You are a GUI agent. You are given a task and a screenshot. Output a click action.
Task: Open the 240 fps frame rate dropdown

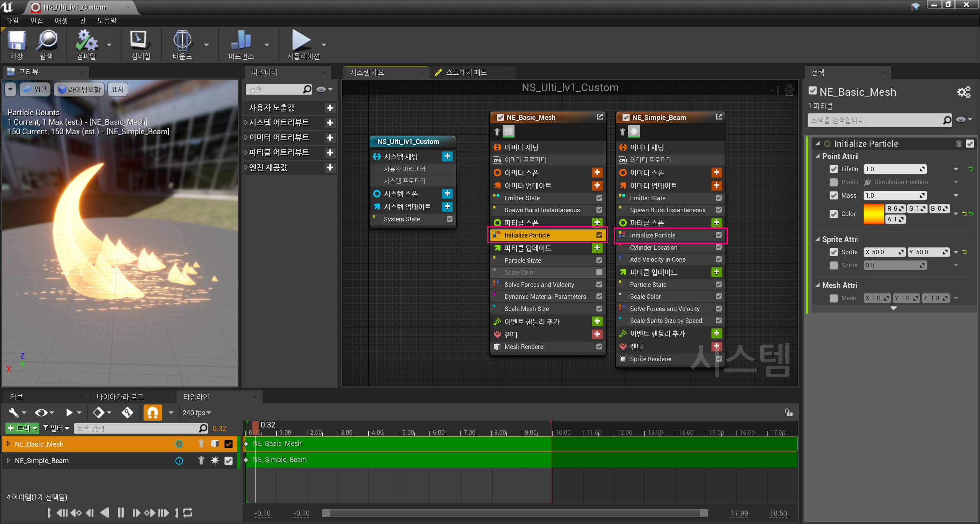[x=197, y=413]
